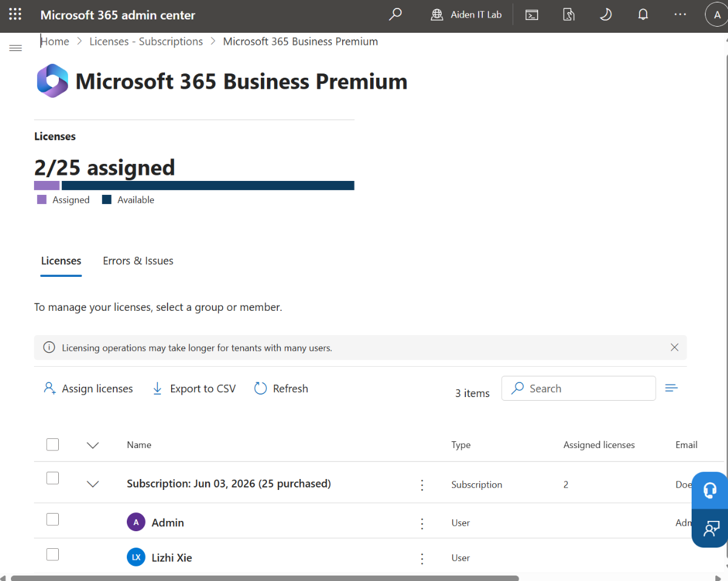Click the Admin user avatar
The image size is (728, 581).
pos(136,522)
